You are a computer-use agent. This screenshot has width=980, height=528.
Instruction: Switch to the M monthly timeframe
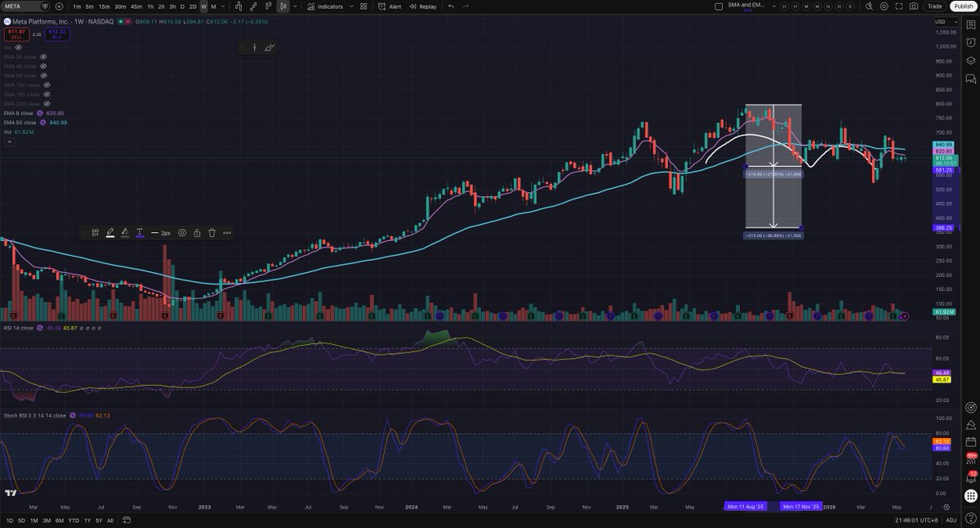213,6
